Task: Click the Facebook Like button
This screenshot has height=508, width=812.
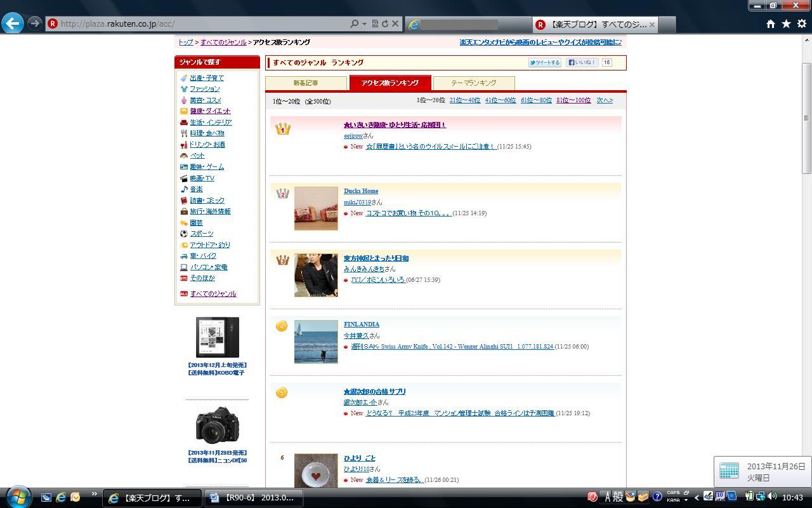Action: click(582, 63)
